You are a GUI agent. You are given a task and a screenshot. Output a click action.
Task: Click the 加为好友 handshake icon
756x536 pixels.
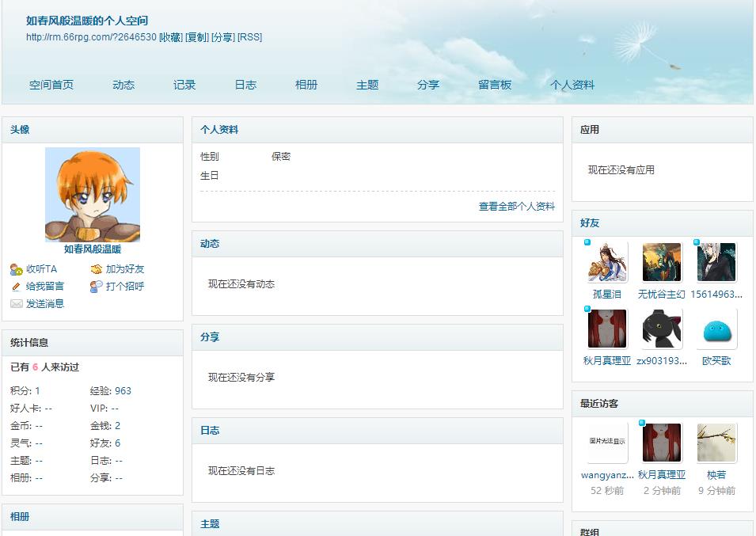[x=97, y=269]
